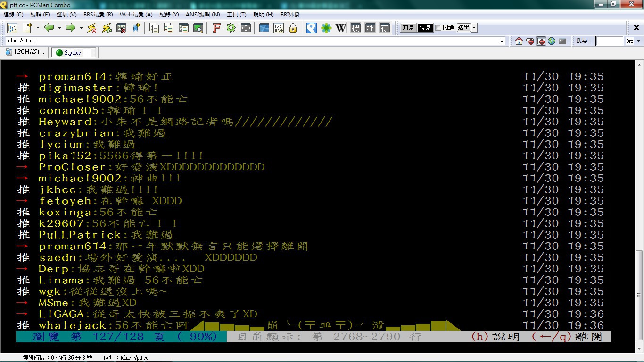The image size is (644, 362).
Task: Click the telnet://ptt.cc address field
Action: [252, 41]
